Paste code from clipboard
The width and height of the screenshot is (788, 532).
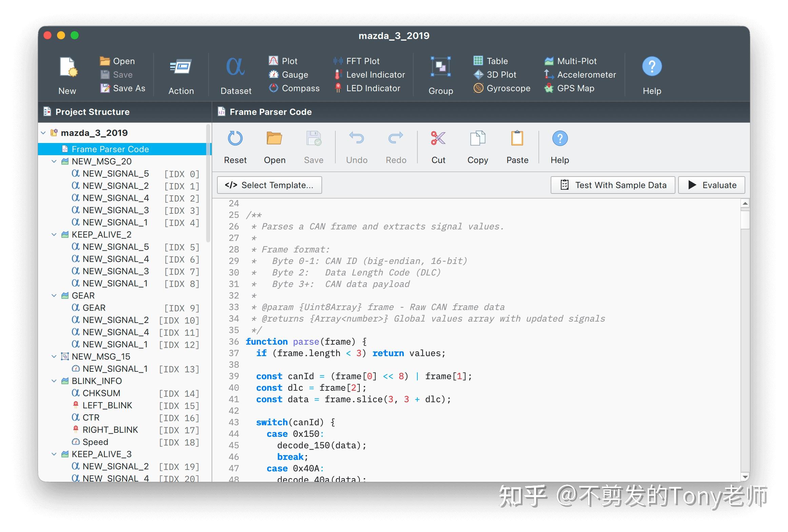517,147
